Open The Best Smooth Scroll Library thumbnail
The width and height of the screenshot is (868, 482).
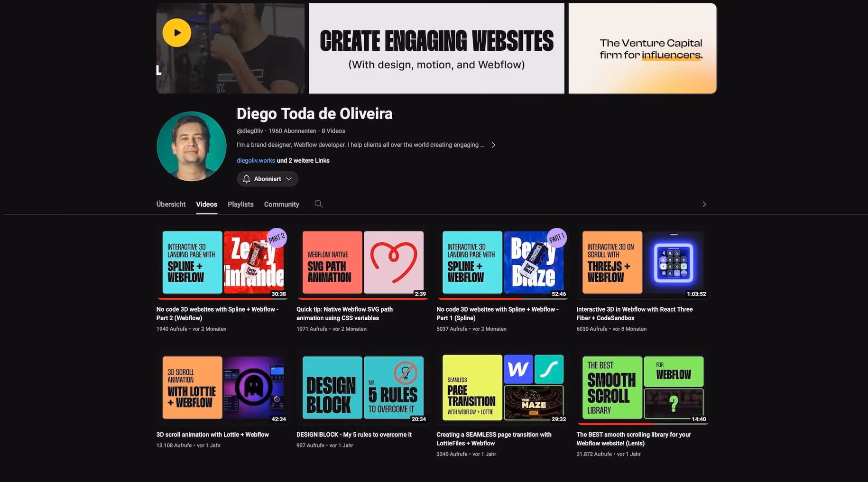pyautogui.click(x=643, y=388)
